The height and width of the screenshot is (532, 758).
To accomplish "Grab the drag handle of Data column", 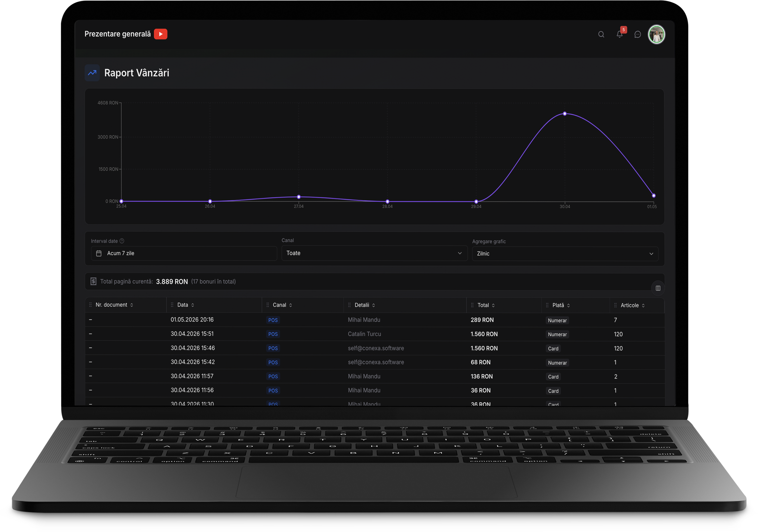I will pos(172,305).
